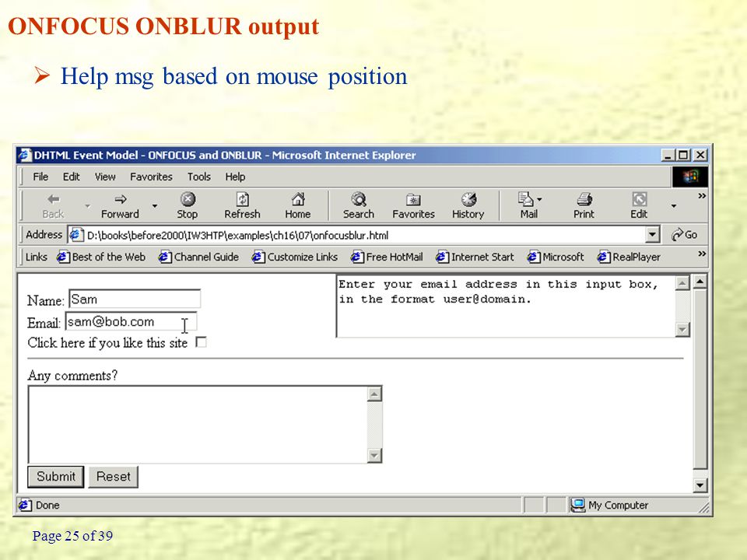747x560 pixels.
Task: Click the Back toolbar arrow icon
Action: click(x=54, y=199)
